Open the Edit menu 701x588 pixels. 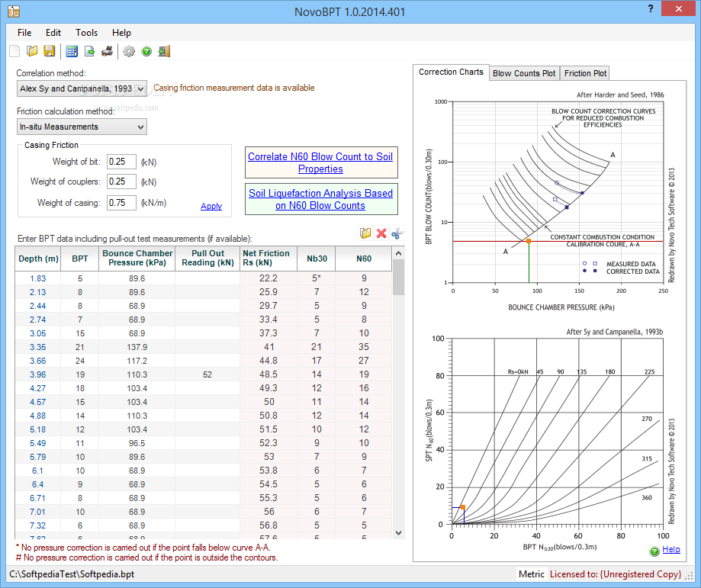click(53, 33)
